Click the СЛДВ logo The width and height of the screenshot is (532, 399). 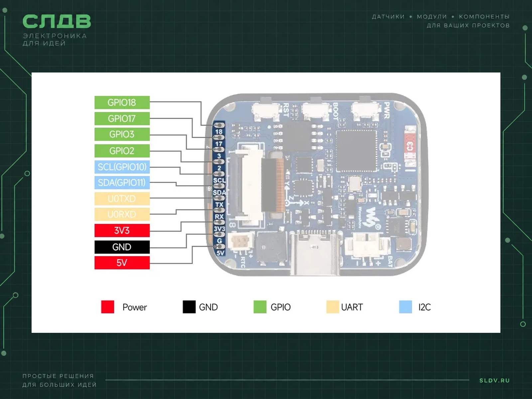tap(57, 21)
